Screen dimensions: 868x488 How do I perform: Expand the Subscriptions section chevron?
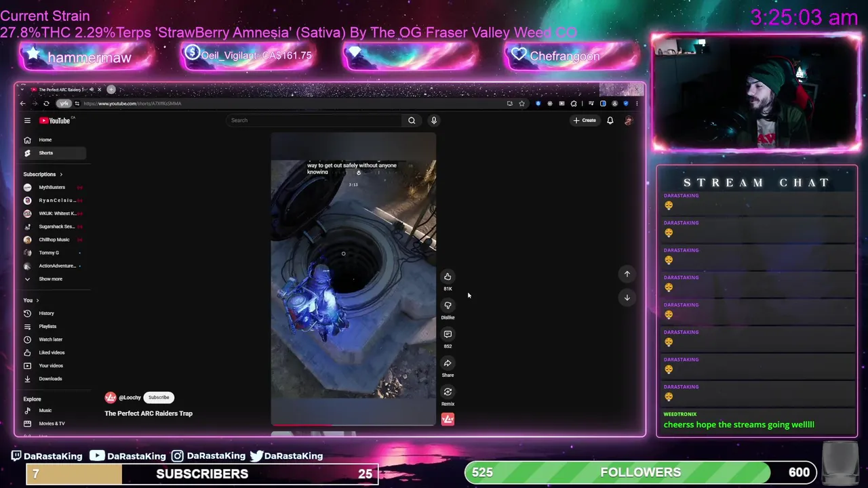tap(61, 174)
